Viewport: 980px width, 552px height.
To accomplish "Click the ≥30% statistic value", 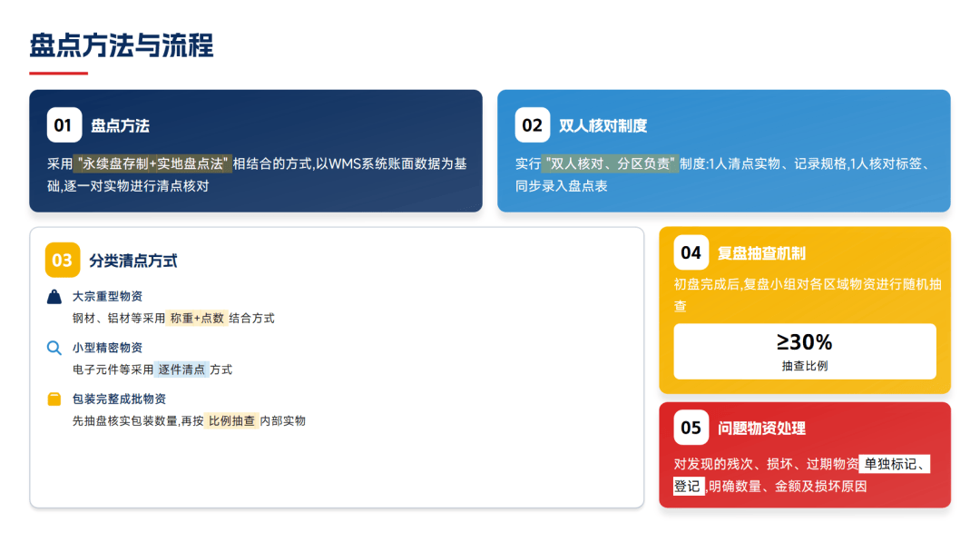I will (804, 342).
